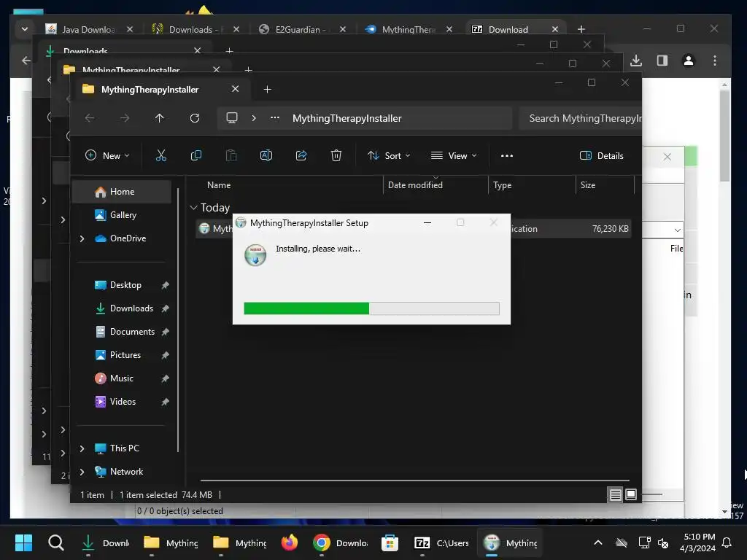Open Microsoft Store from the taskbar
Screen dimensions: 747x560
click(390, 542)
